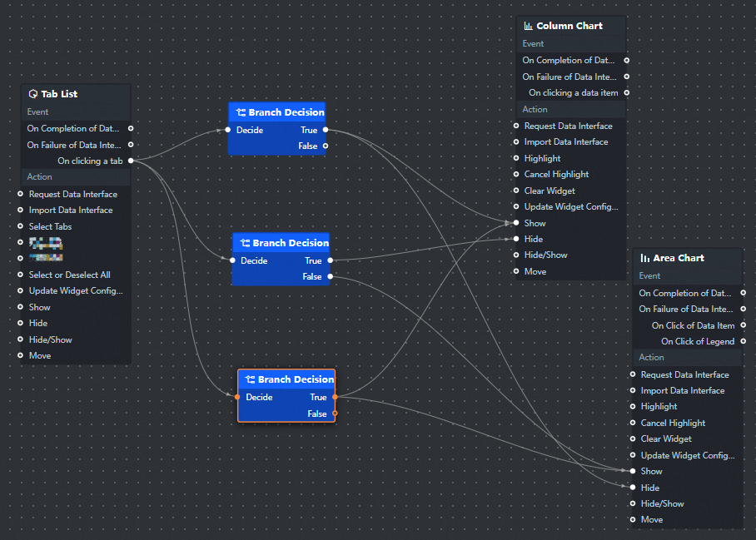Select On Click of Legend event in Area Chart
The width and height of the screenshot is (756, 540).
[x=698, y=341]
